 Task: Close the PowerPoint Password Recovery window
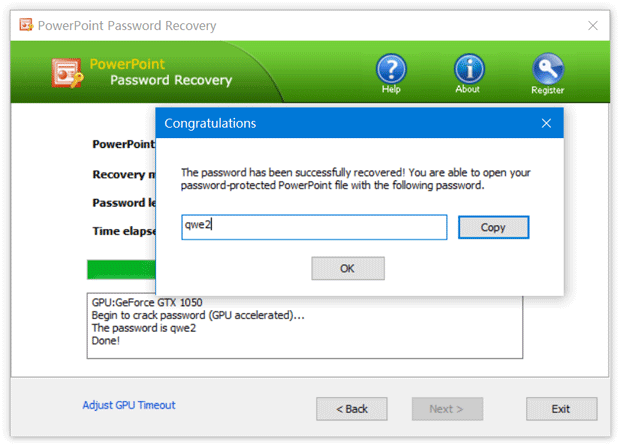pyautogui.click(x=593, y=25)
